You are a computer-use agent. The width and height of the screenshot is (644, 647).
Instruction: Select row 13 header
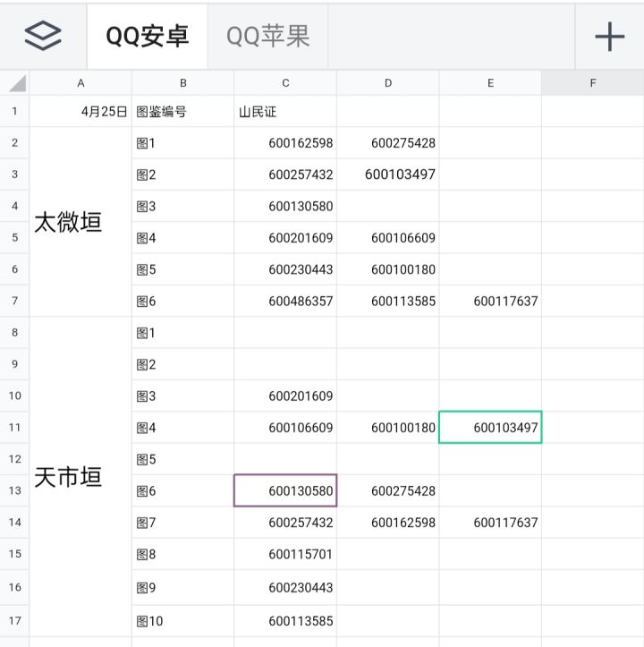coord(14,490)
